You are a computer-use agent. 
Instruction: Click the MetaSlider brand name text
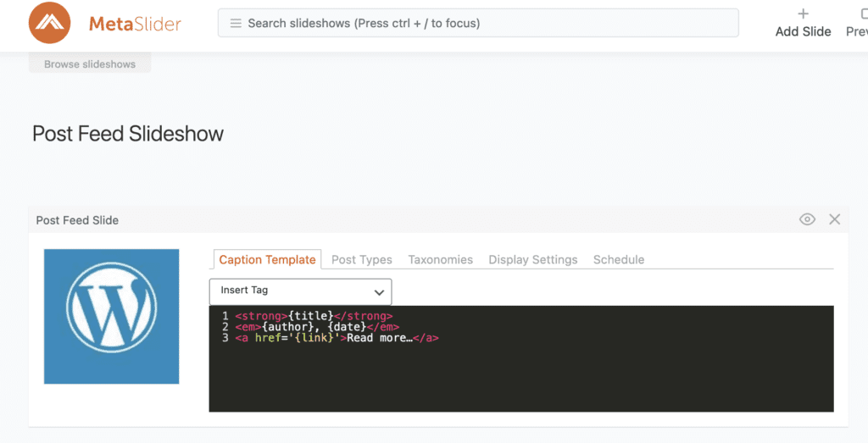(x=135, y=24)
